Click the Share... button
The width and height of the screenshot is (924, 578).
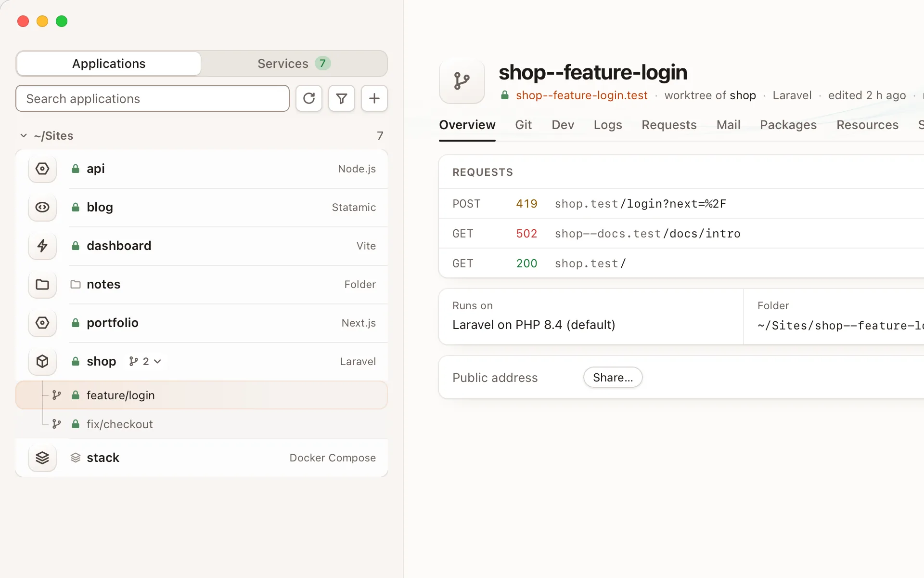pyautogui.click(x=613, y=377)
